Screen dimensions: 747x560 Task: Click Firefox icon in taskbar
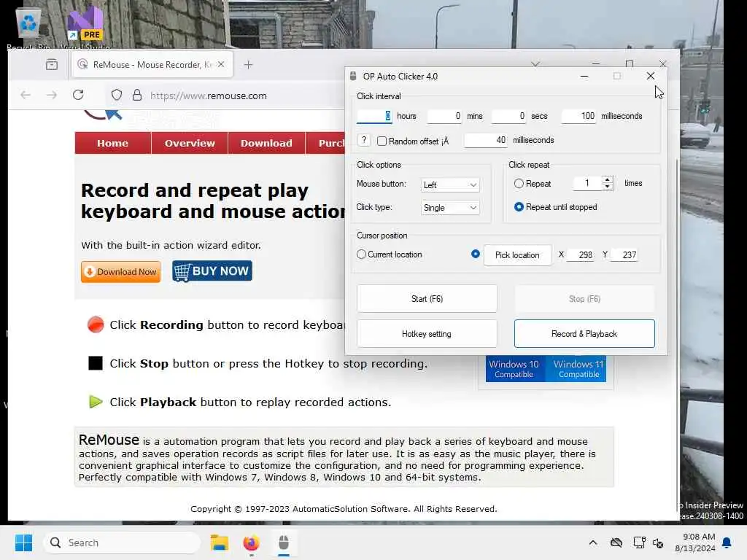252,542
